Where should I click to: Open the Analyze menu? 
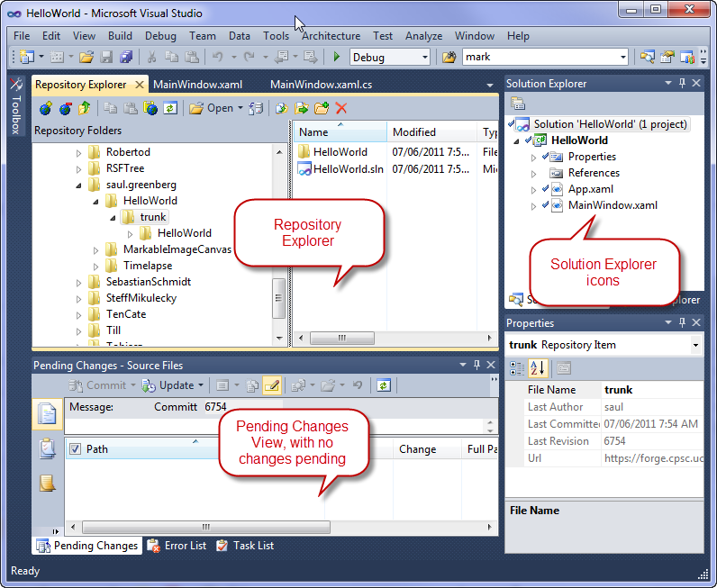424,36
